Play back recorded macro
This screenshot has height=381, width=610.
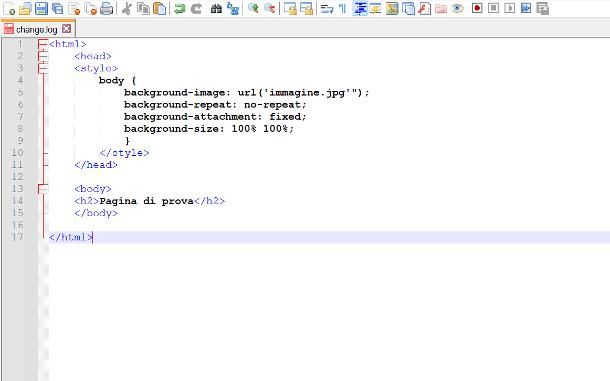510,9
